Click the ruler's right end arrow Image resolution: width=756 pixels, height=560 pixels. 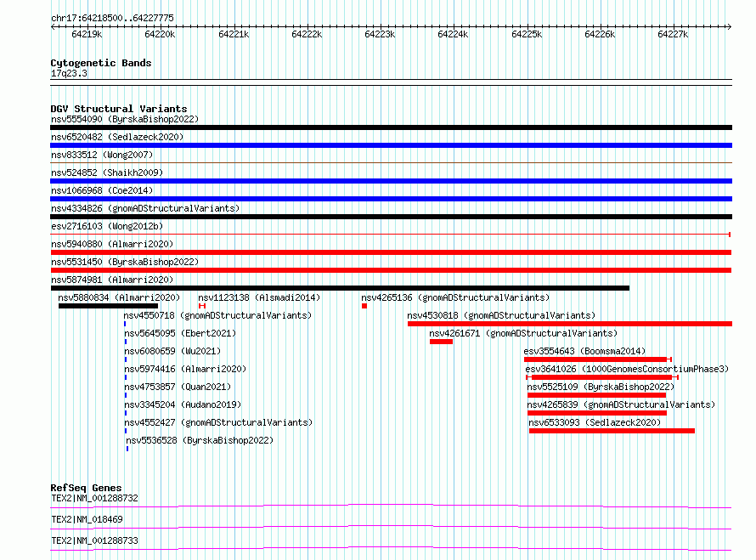pyautogui.click(x=729, y=27)
